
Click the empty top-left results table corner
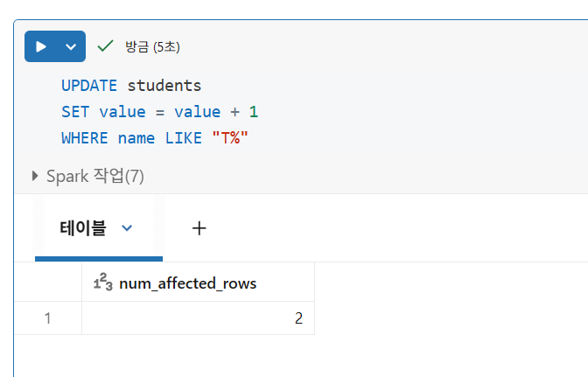point(47,283)
